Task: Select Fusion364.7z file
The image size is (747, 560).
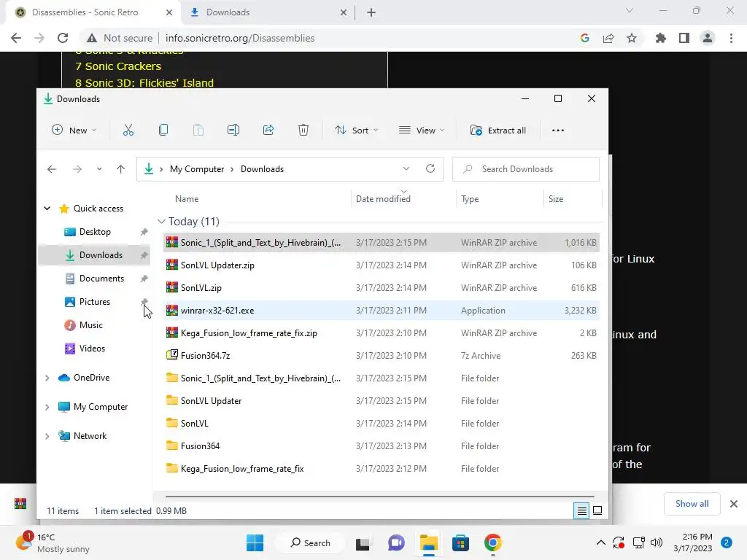Action: [x=381, y=356]
